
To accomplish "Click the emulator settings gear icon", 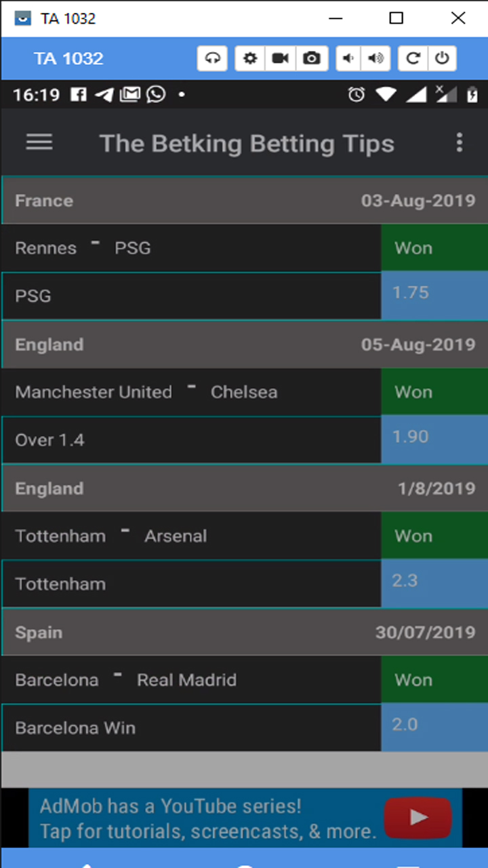I will point(250,58).
